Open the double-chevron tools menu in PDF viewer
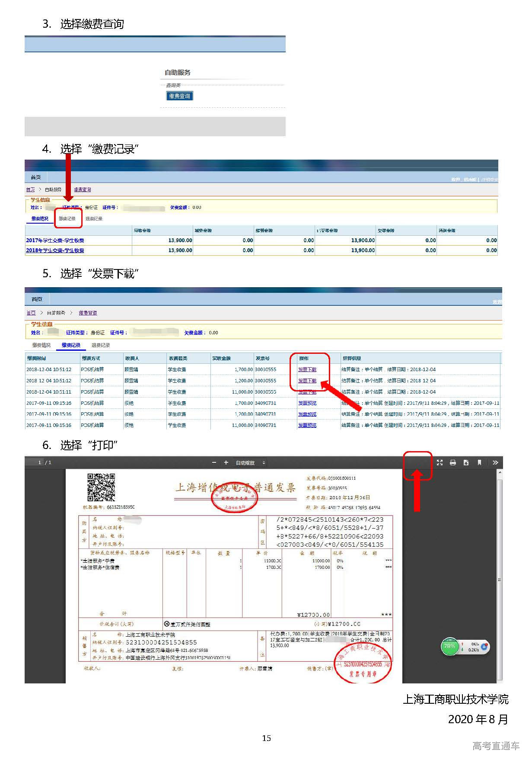The width and height of the screenshot is (532, 763). click(x=495, y=462)
